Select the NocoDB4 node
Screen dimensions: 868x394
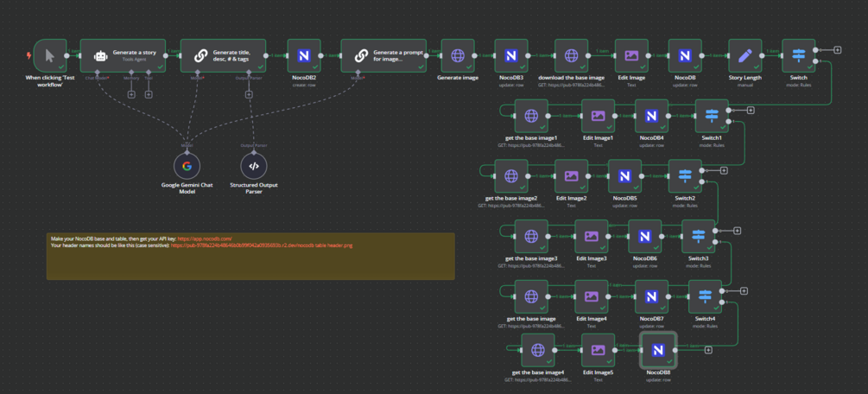651,116
